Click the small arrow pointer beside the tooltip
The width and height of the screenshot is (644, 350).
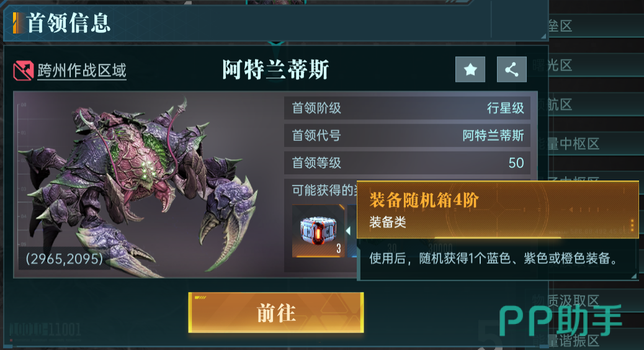coord(348,231)
